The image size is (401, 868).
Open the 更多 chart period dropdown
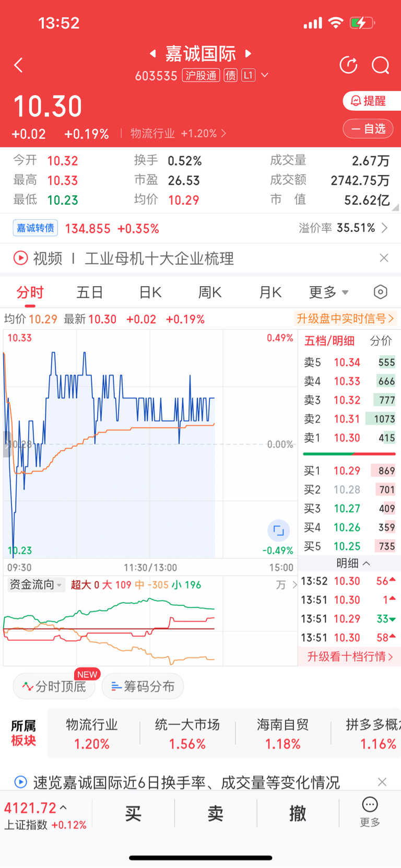(x=328, y=292)
